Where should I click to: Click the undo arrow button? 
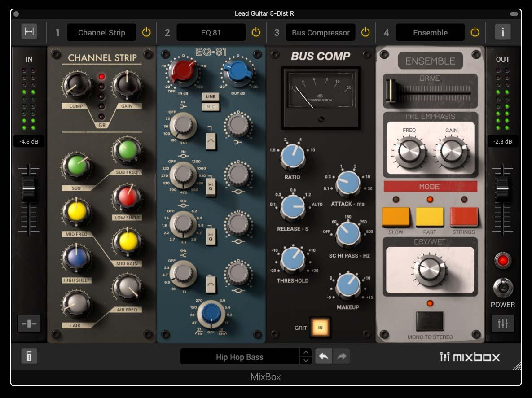(324, 356)
